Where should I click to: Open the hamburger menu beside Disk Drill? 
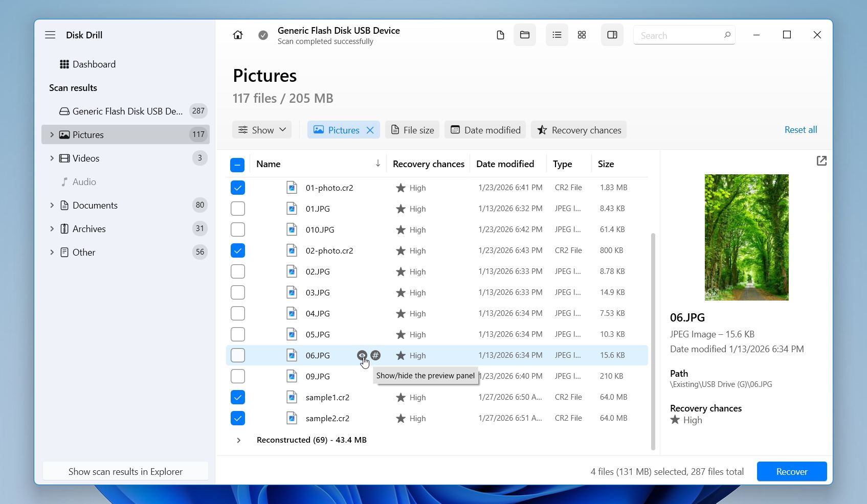tap(50, 35)
